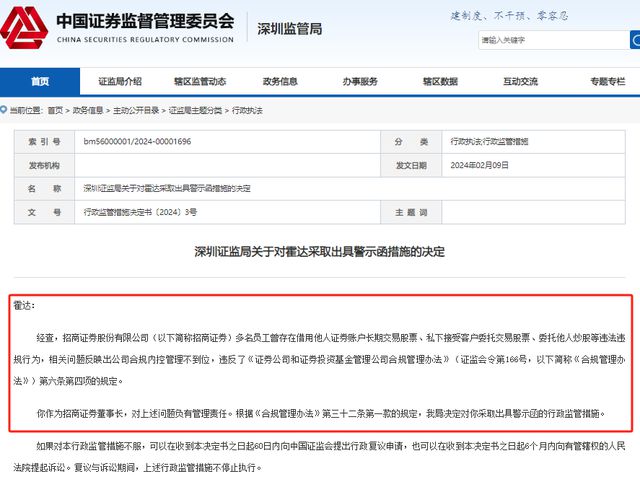Select the name cell 深圳证监局关于对霍达采取出具警示函措施的决定
This screenshot has height=487, width=640.
click(x=167, y=189)
